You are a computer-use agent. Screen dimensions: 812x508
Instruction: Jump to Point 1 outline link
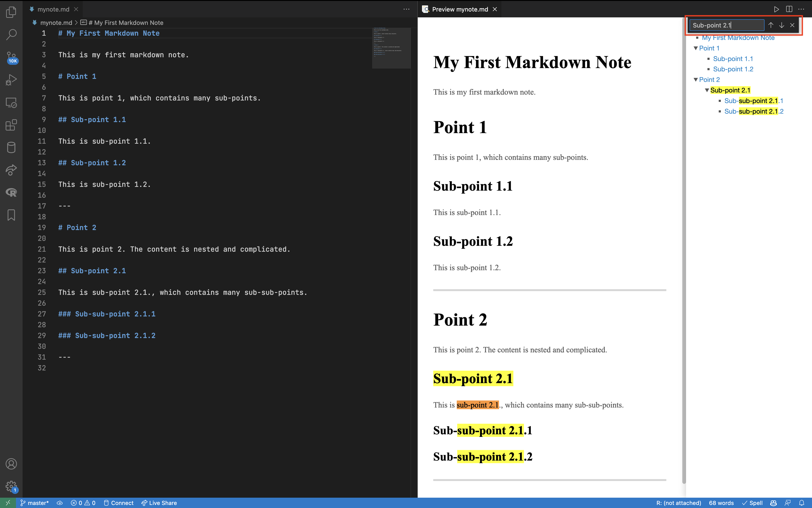tap(709, 48)
